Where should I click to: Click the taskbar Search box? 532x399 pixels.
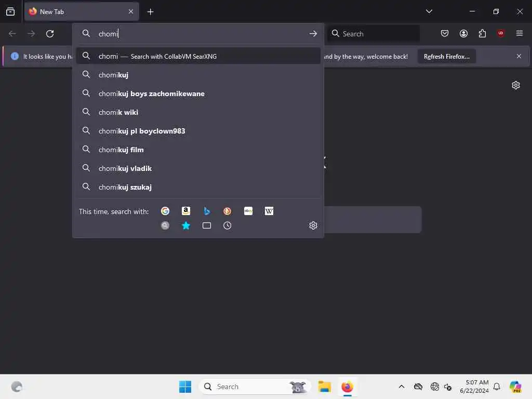click(255, 387)
